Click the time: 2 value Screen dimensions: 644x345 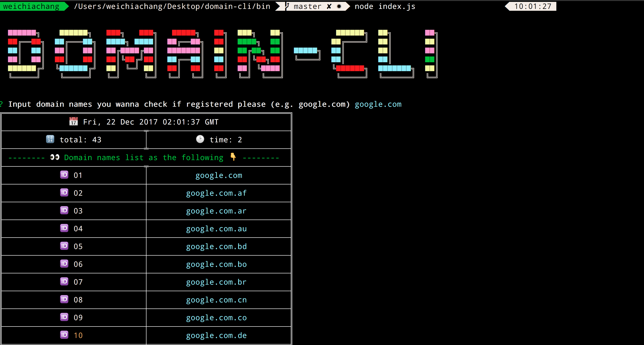[x=226, y=139]
